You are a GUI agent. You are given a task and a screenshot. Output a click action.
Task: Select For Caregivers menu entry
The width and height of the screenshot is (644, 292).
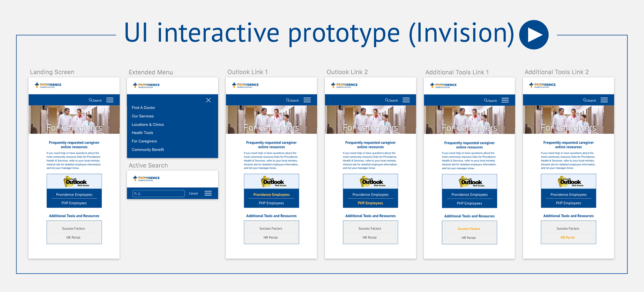(x=144, y=141)
